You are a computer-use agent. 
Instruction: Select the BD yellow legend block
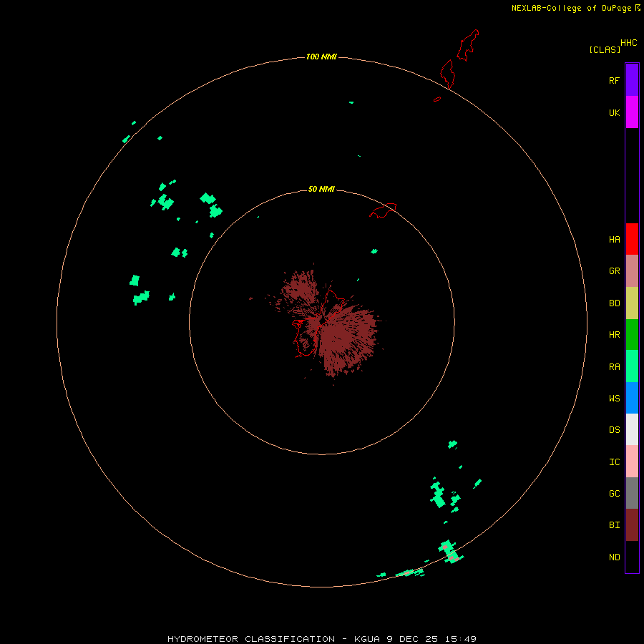click(632, 303)
